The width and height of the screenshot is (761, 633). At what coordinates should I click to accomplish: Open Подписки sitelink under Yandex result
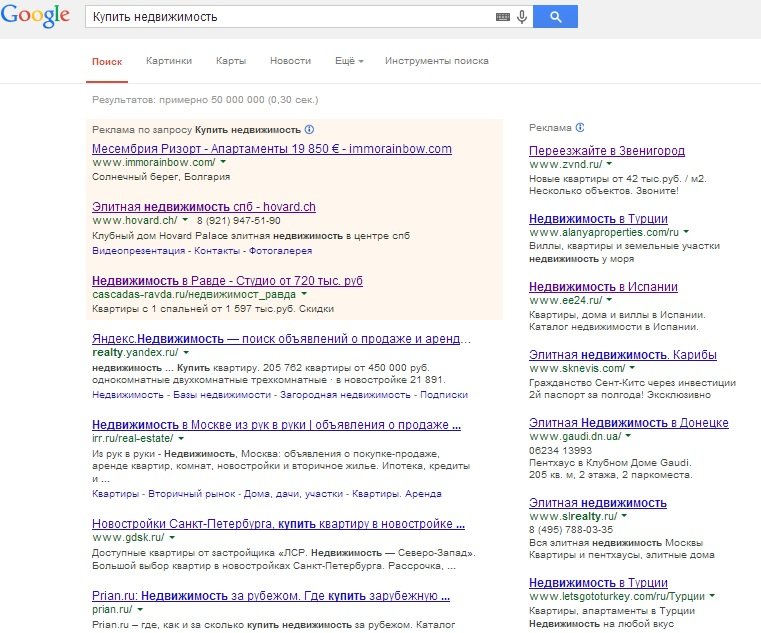tap(444, 395)
